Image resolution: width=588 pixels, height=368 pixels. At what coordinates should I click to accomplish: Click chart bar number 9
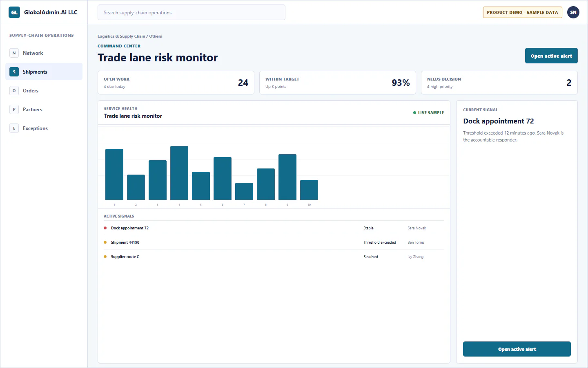[x=287, y=177]
